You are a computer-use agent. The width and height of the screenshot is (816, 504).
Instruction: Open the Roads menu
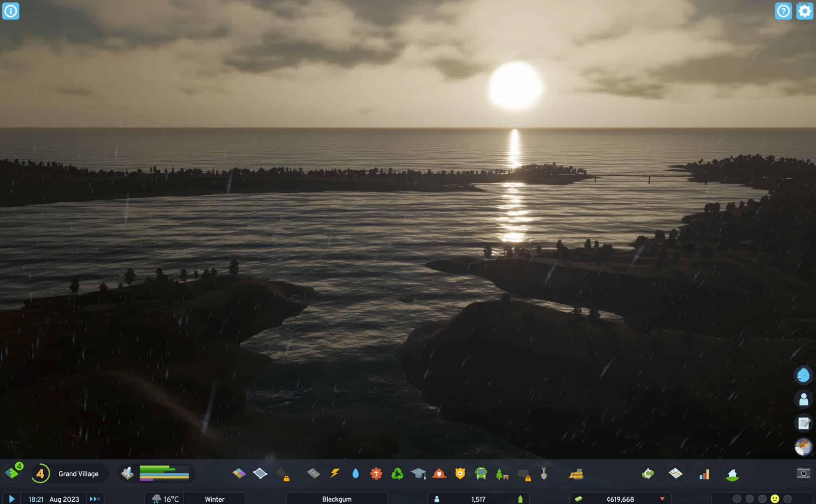click(313, 473)
